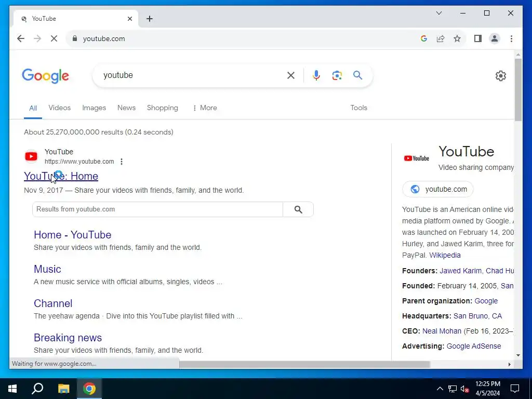532x399 pixels.
Task: Click YouTube logo in knowledge panel
Action: tap(417, 158)
